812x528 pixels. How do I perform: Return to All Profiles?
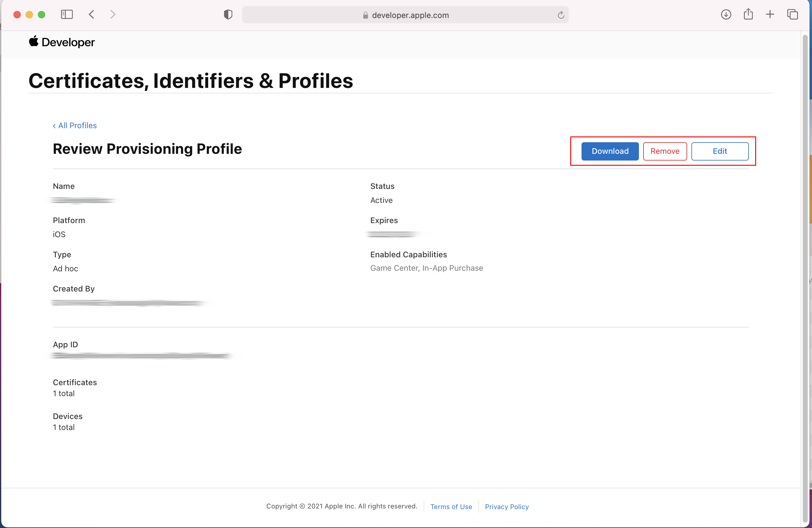[x=75, y=125]
